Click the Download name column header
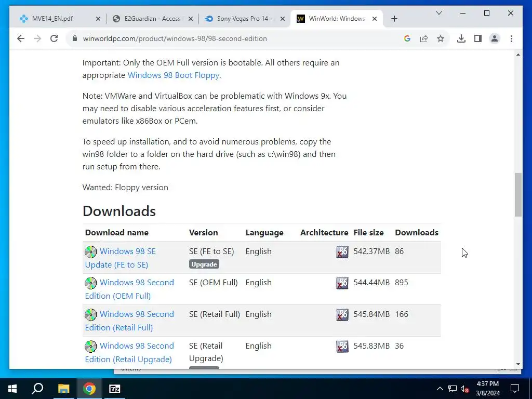The height and width of the screenshot is (399, 532). [x=117, y=233]
